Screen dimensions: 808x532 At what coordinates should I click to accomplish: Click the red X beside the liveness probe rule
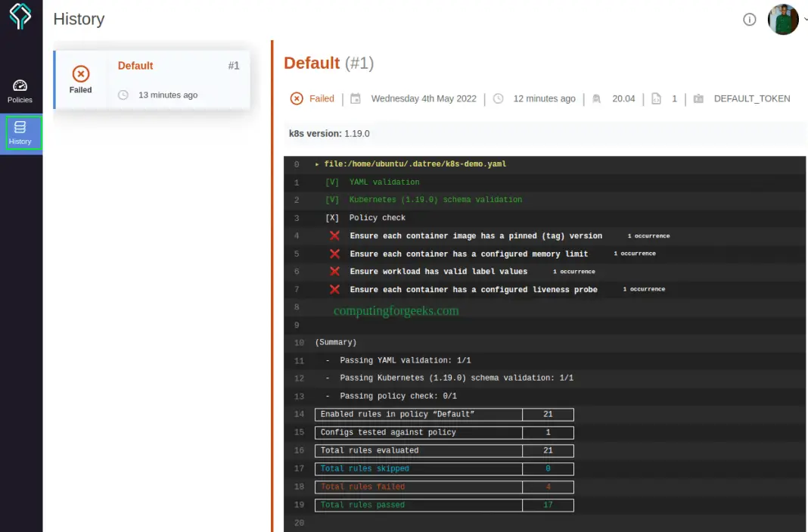tap(336, 289)
